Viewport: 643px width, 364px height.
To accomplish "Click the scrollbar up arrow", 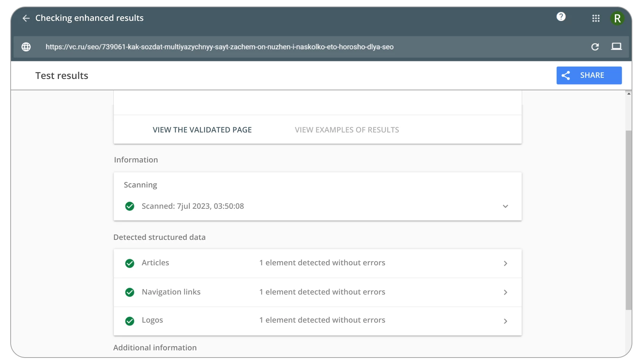I will point(629,93).
